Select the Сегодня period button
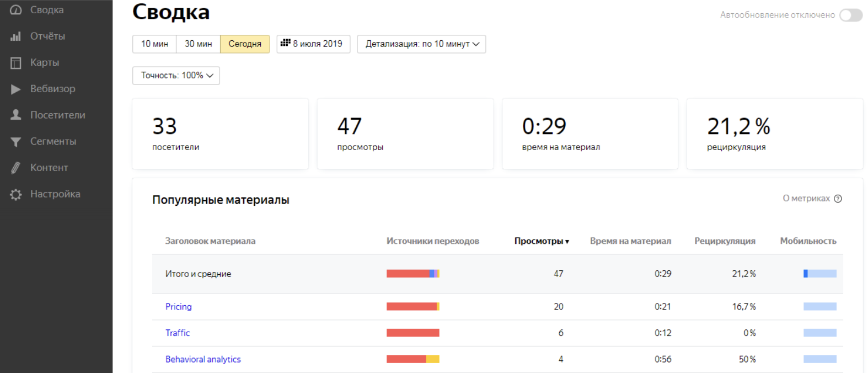868x373 pixels. 245,44
